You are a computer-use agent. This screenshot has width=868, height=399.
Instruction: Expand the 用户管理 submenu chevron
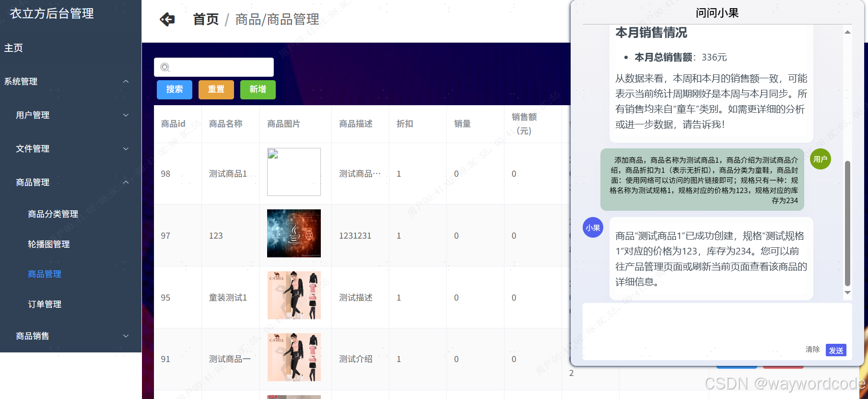(126, 115)
